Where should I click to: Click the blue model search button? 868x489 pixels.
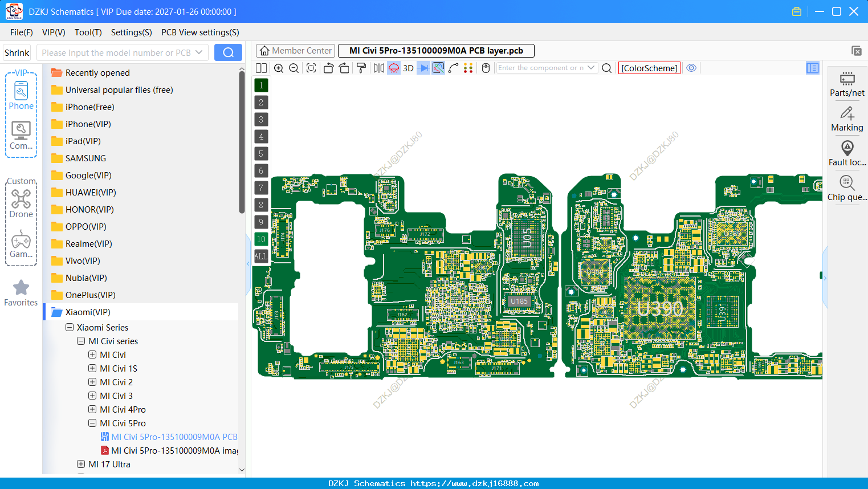[228, 52]
